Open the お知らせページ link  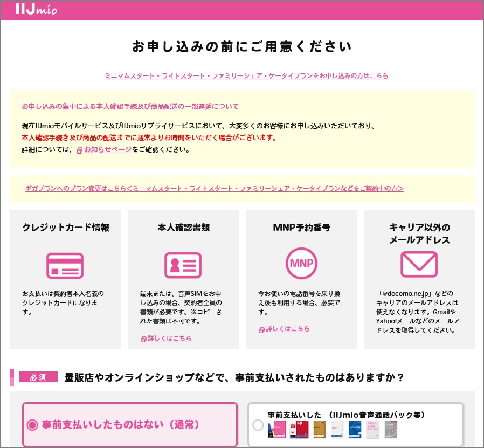(108, 149)
